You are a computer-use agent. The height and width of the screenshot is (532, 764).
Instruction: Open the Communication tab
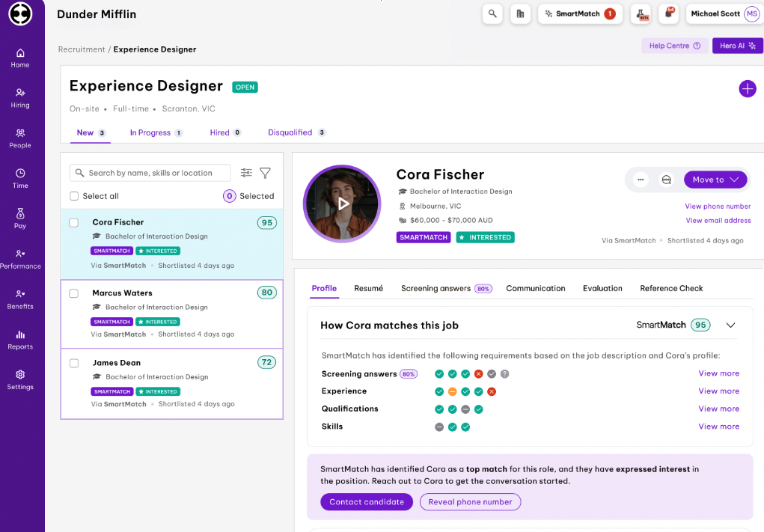tap(536, 288)
